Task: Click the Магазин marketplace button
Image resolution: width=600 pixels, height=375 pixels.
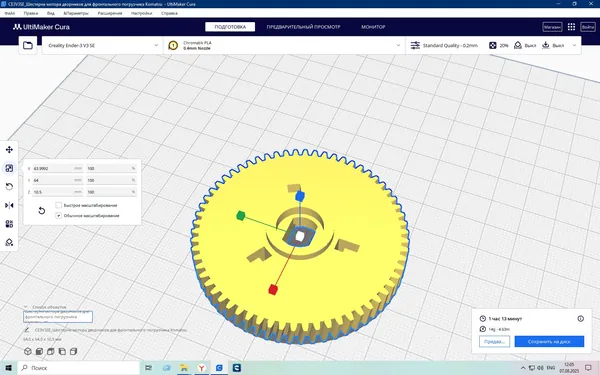Action: click(552, 27)
